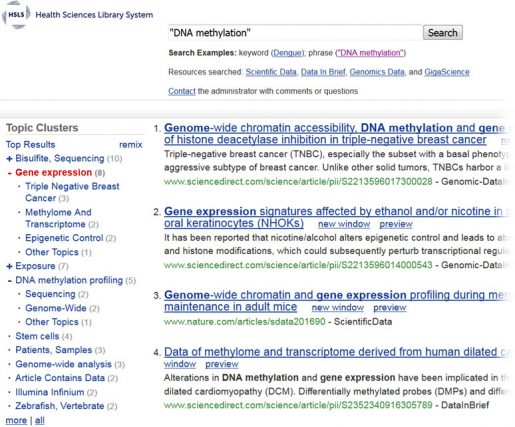Click the remix link
This screenshot has height=427, width=515.
(x=131, y=145)
